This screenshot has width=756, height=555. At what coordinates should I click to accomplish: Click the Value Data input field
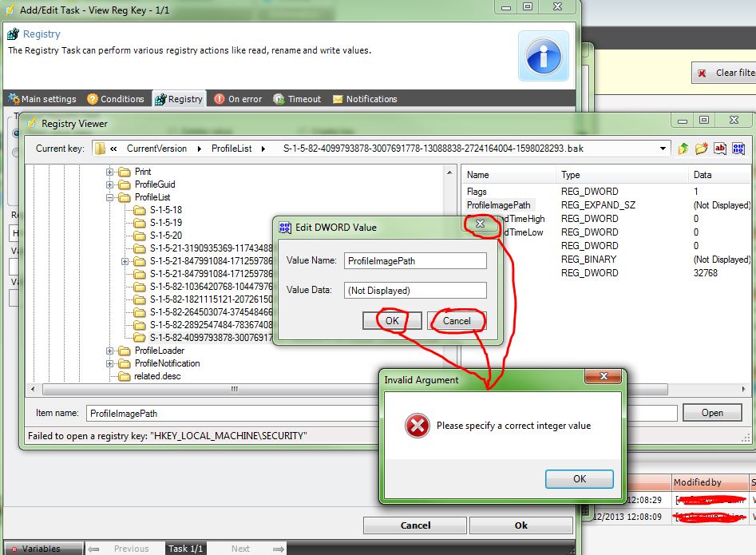click(x=414, y=291)
